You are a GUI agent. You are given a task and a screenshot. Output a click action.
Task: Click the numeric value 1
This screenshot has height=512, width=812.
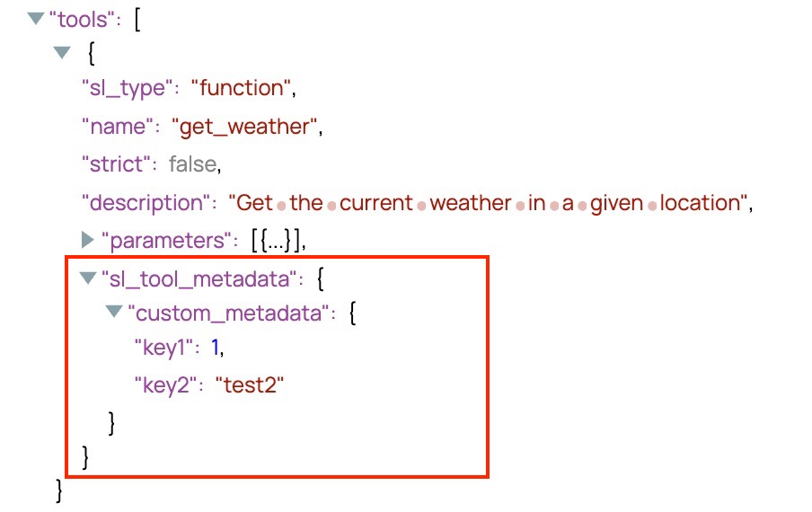(x=216, y=348)
